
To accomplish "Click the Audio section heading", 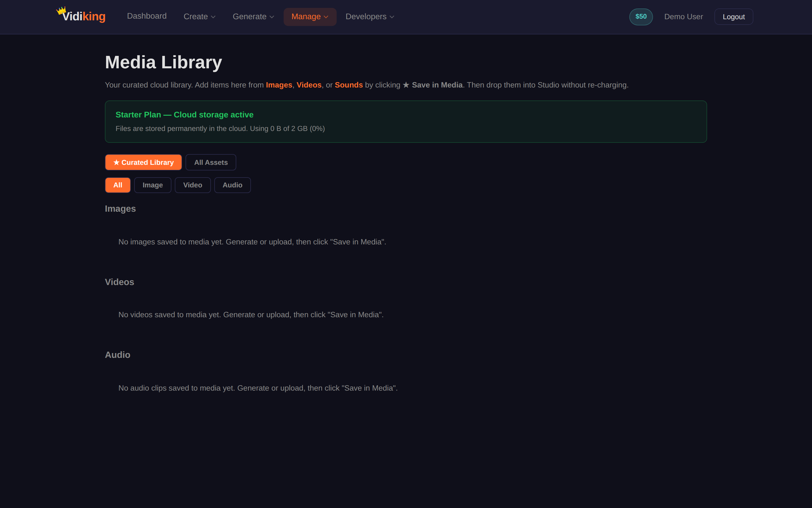I will point(118,355).
